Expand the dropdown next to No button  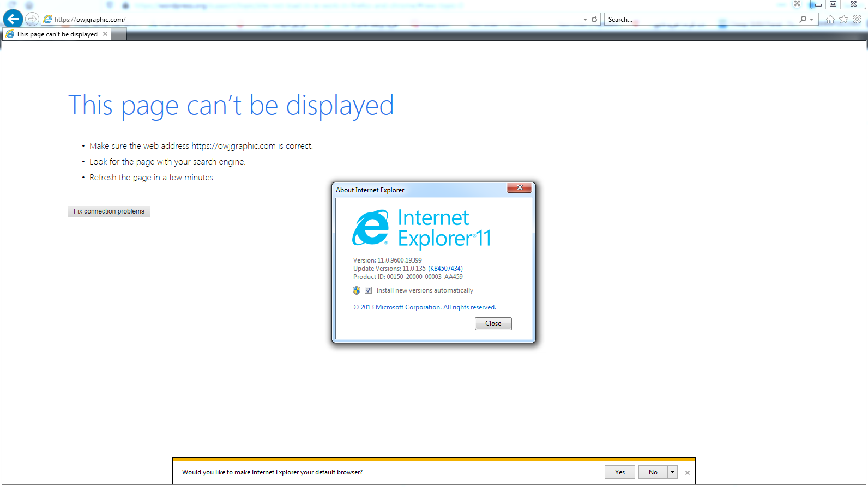click(x=673, y=472)
